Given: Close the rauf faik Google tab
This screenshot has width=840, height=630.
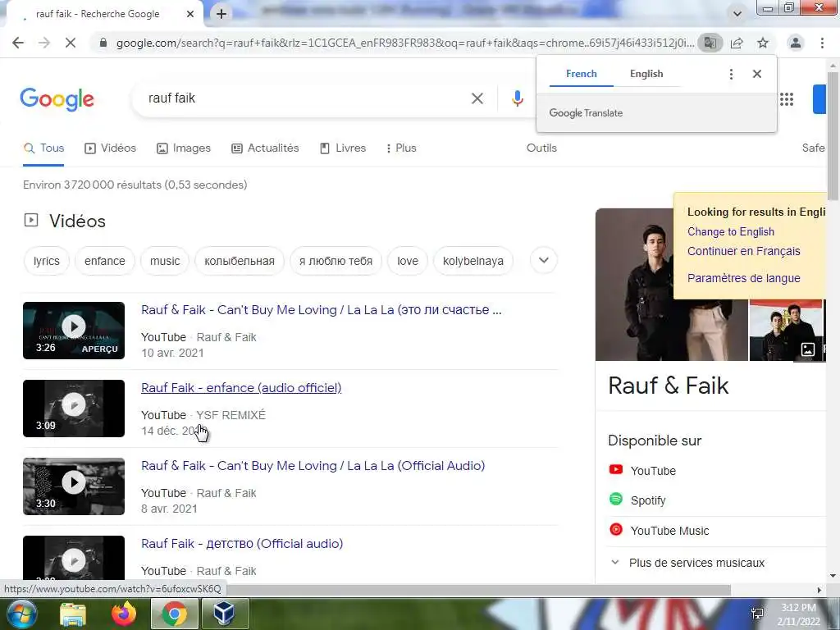Looking at the screenshot, I should pyautogui.click(x=190, y=14).
